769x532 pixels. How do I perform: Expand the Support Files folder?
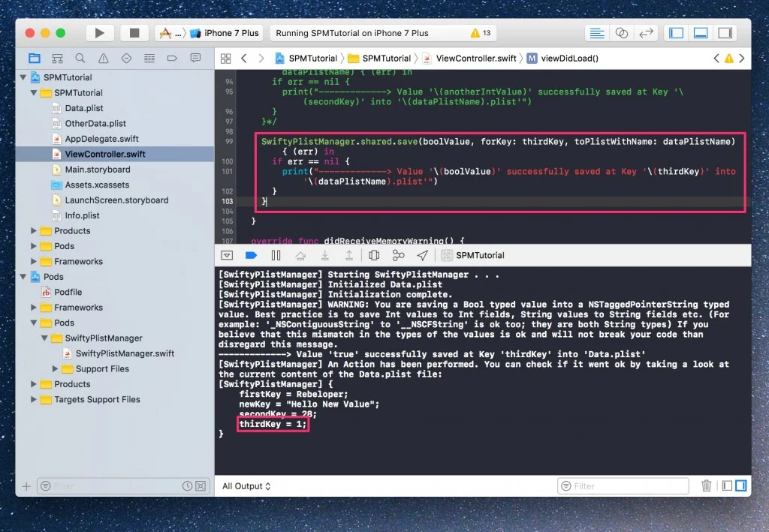pyautogui.click(x=56, y=368)
